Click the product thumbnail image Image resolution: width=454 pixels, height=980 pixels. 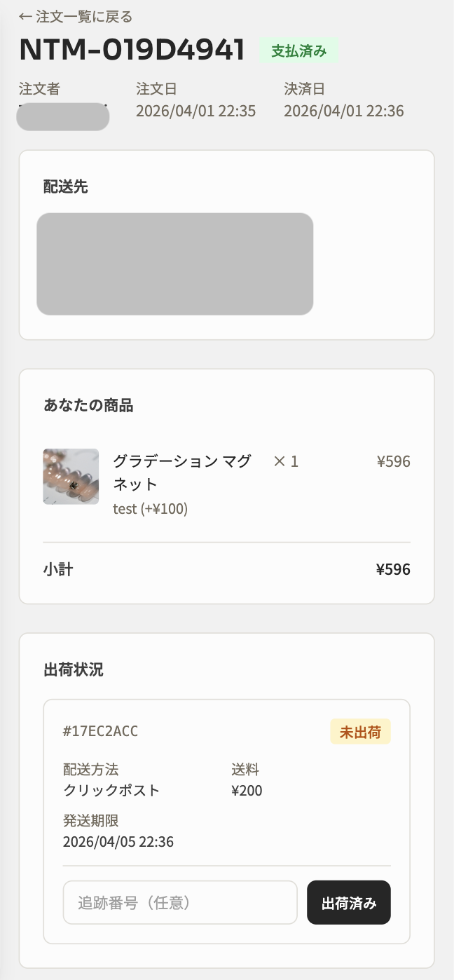tap(70, 476)
